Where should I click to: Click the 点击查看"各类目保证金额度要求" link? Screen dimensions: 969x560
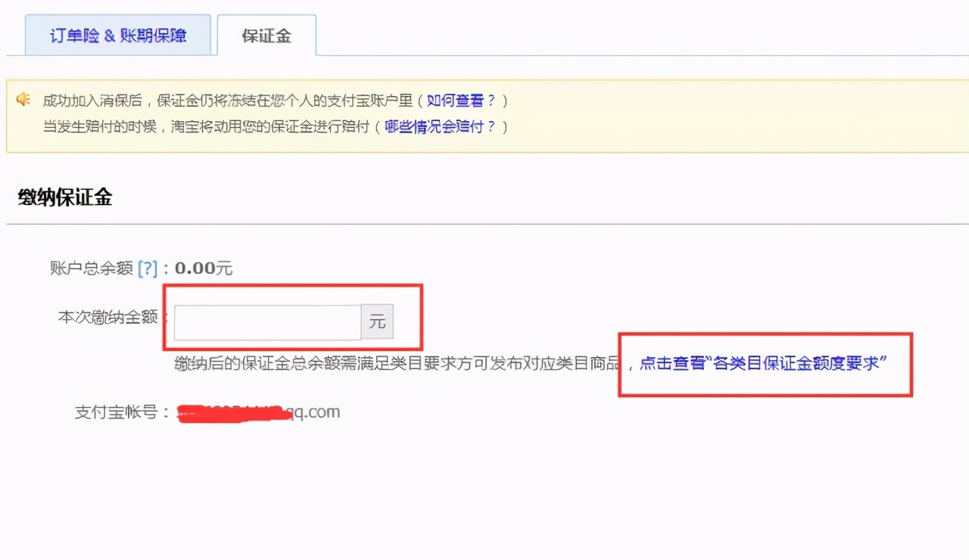(x=763, y=363)
